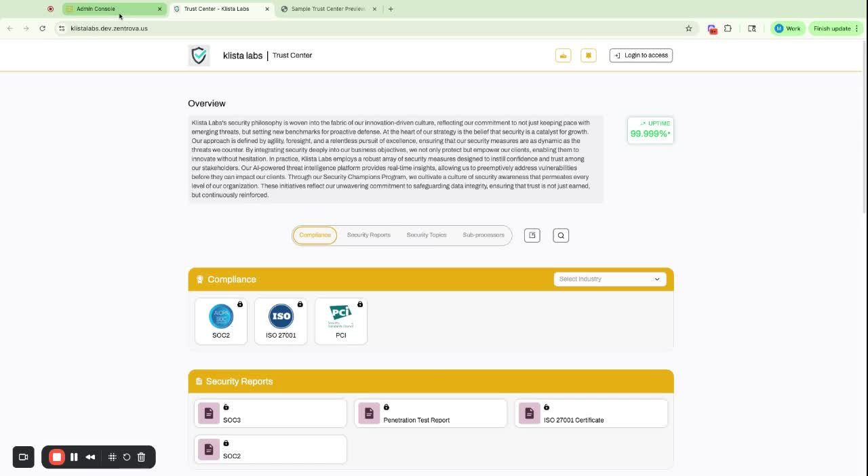Switch to Sample Trust Center Preview tab
The height and width of the screenshot is (476, 868).
coord(329,9)
